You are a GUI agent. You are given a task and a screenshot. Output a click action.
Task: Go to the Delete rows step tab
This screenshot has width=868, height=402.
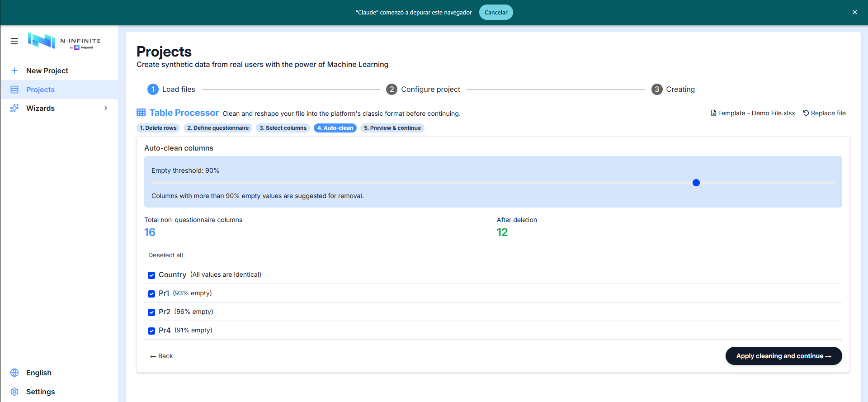click(158, 128)
